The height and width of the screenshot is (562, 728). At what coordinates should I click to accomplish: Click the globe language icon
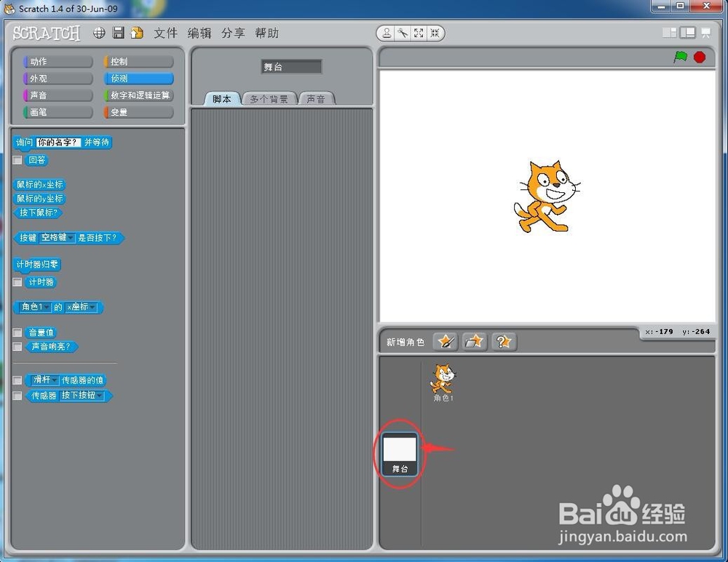99,33
